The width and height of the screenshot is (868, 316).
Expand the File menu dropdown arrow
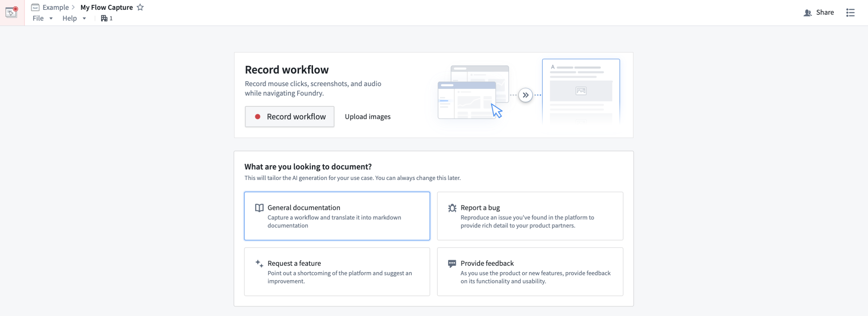(51, 19)
